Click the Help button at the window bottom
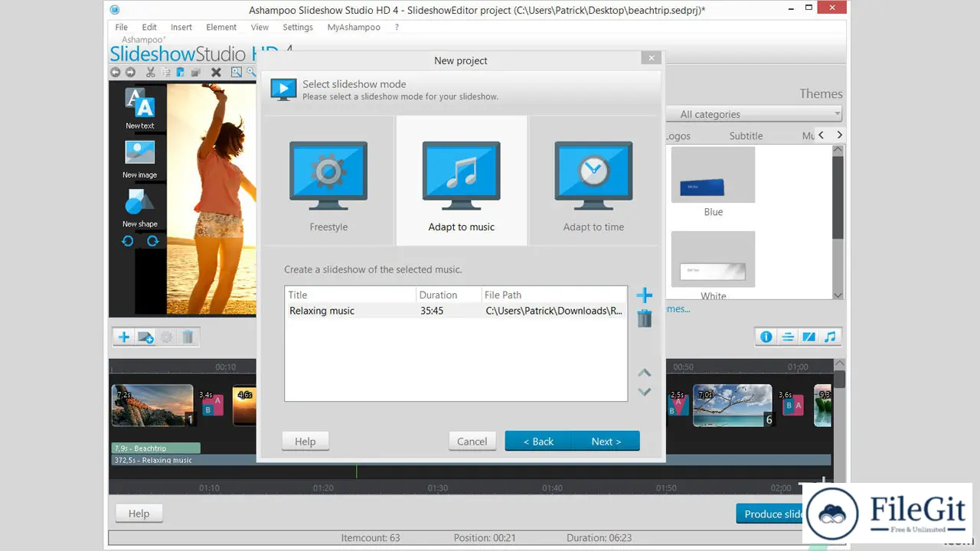 point(139,514)
